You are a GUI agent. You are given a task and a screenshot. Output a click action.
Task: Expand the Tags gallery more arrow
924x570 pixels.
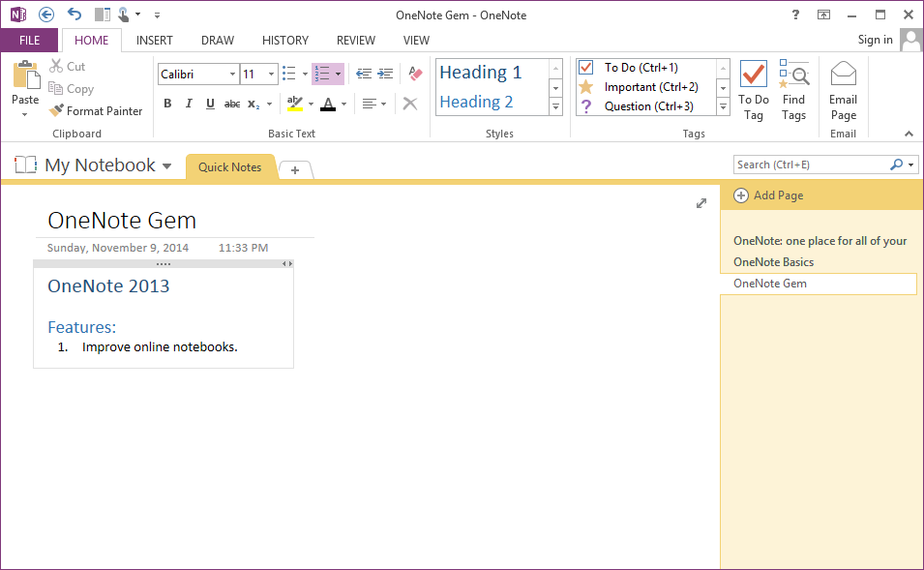[x=723, y=106]
